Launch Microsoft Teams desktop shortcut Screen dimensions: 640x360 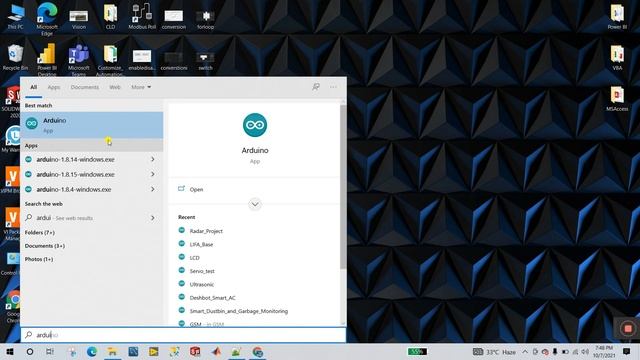(79, 59)
